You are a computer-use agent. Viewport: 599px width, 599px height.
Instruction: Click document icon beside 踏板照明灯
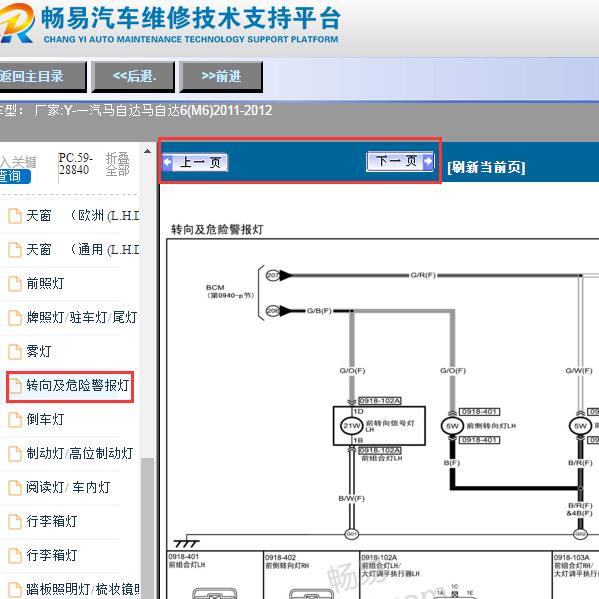pyautogui.click(x=15, y=589)
